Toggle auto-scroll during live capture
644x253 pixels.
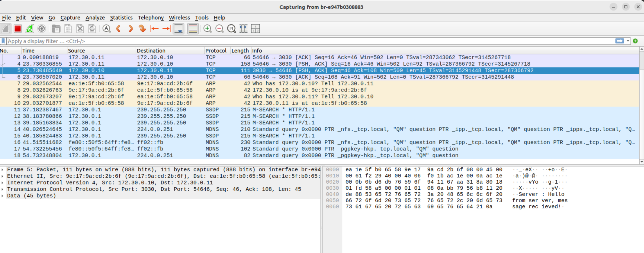pos(179,29)
